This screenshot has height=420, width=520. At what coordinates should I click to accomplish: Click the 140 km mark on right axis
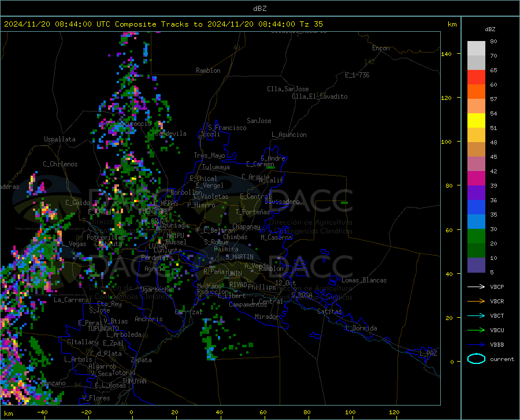tap(447, 54)
